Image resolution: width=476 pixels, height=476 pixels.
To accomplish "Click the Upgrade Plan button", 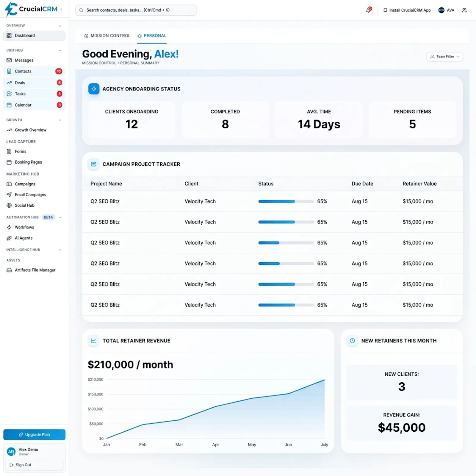I will 34,435.
